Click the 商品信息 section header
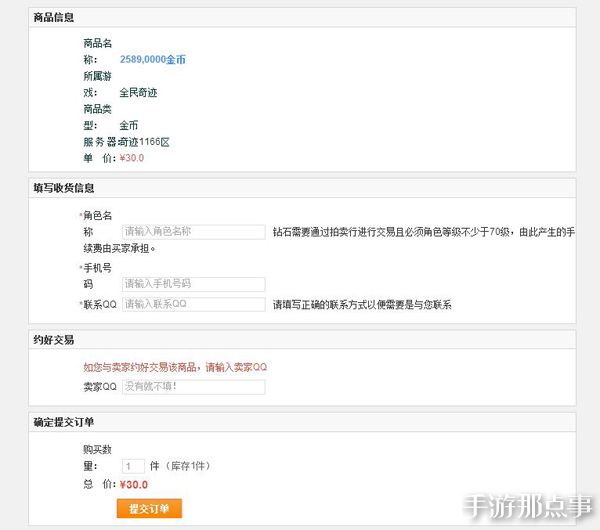Viewport: 600px width, 530px height. point(53,18)
